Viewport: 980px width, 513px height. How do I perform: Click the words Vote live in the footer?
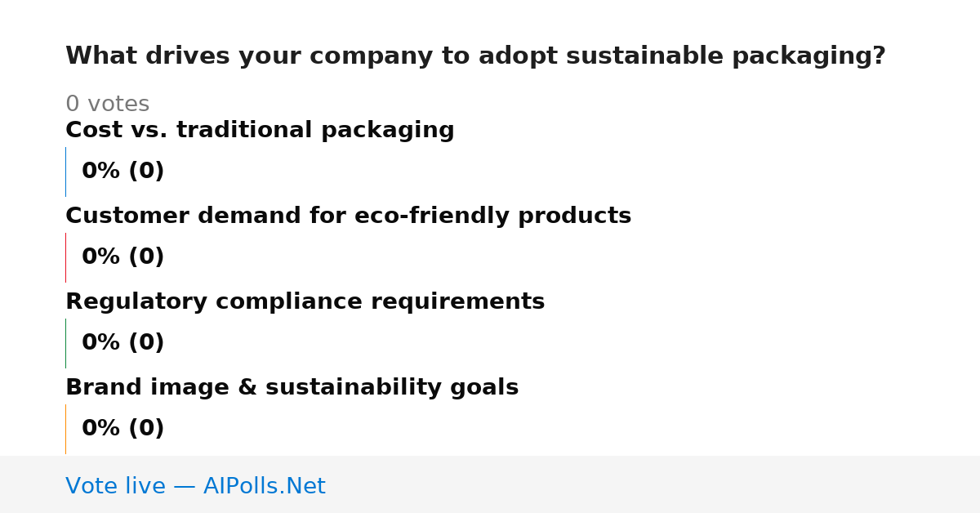[x=115, y=486]
